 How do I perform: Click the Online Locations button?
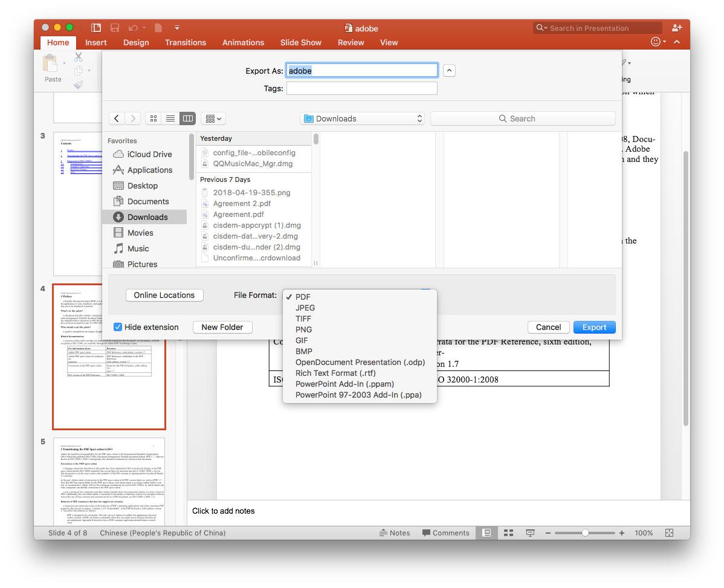point(164,296)
